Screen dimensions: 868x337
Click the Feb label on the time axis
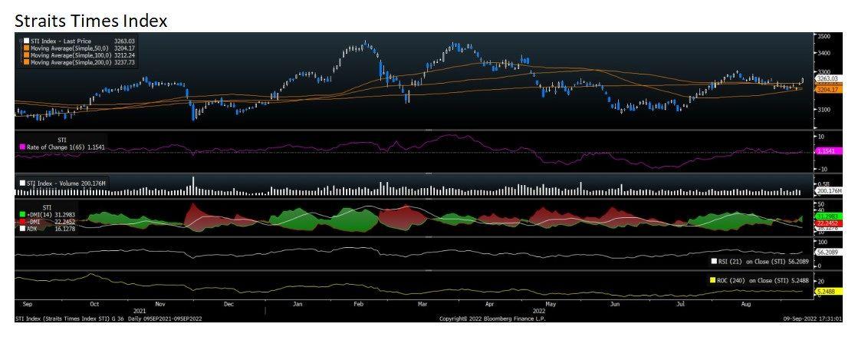pos(357,305)
